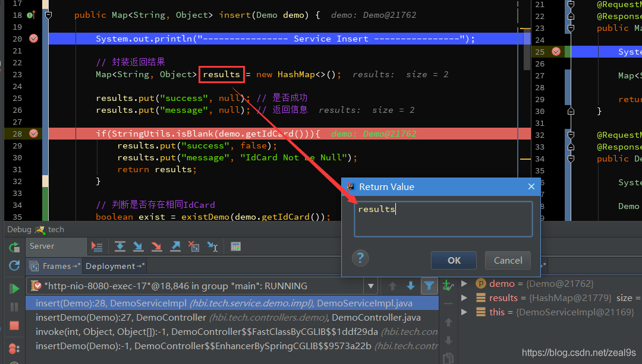The height and width of the screenshot is (364, 642).
Task: Expand the this variable node
Action: [x=464, y=312]
